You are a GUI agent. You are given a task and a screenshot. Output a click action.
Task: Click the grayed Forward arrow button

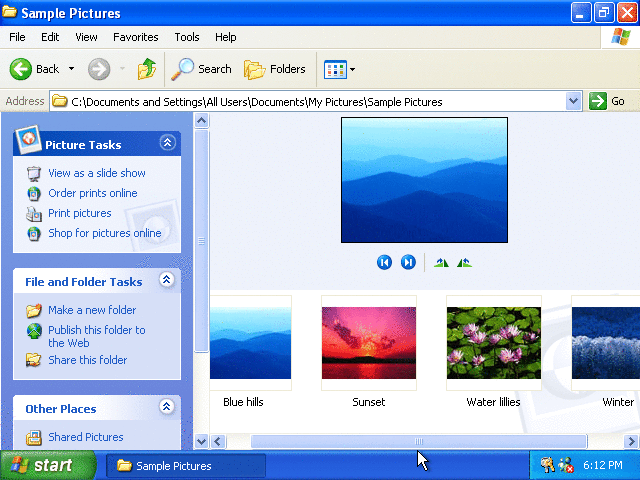click(99, 69)
